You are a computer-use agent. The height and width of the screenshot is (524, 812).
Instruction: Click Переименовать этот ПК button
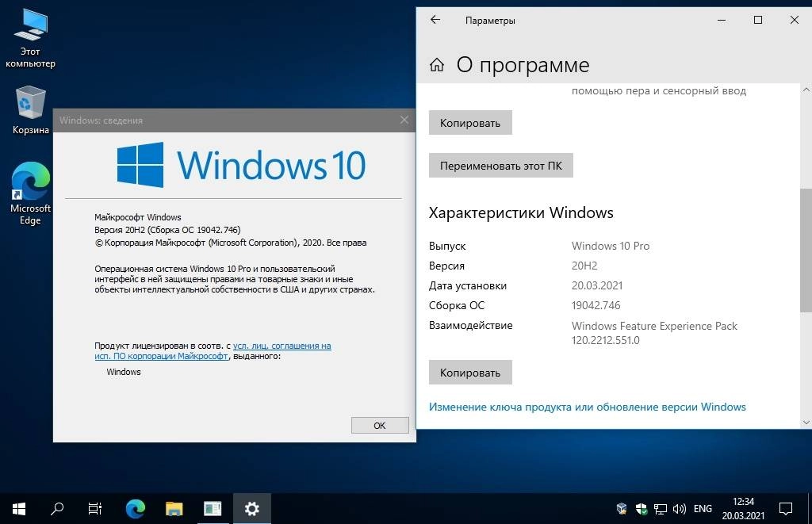(501, 166)
